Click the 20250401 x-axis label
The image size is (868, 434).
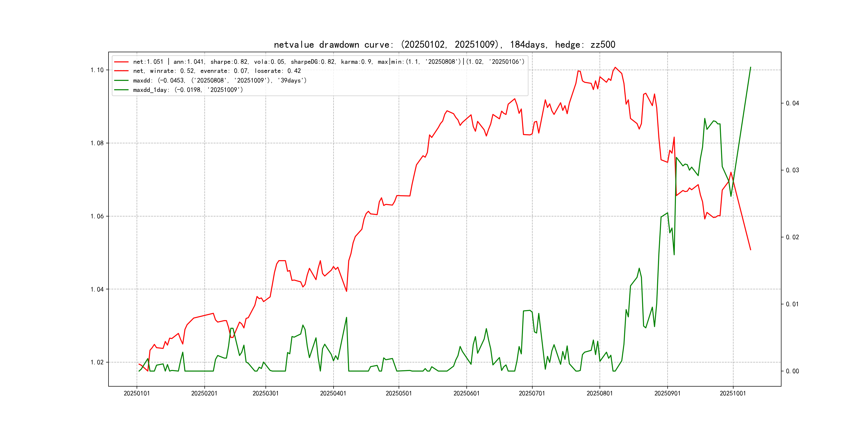(x=333, y=393)
